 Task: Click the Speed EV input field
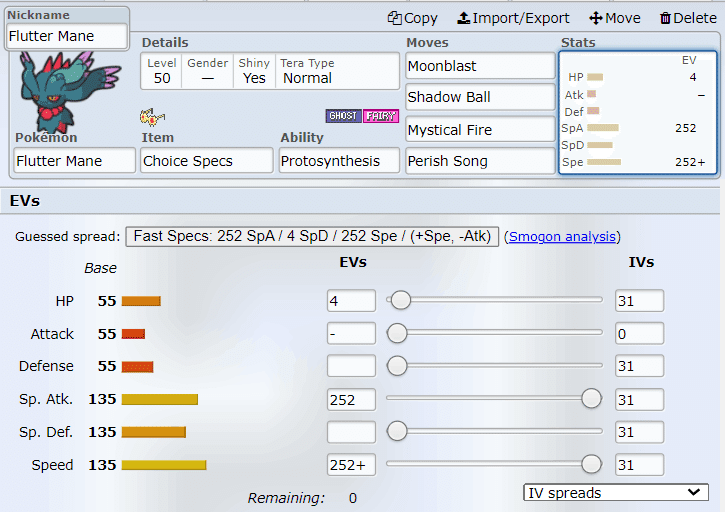click(x=351, y=465)
